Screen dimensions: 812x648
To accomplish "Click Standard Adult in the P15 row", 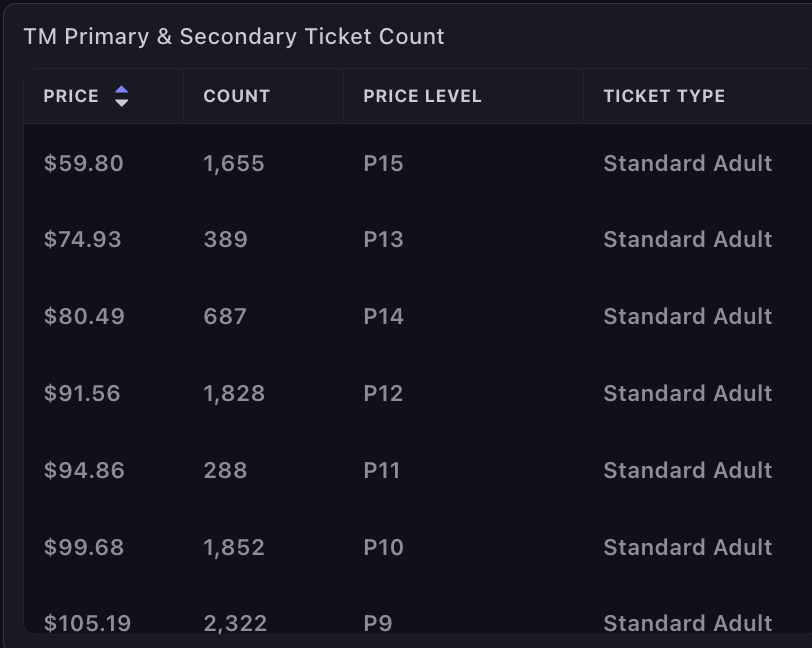I will point(688,163).
